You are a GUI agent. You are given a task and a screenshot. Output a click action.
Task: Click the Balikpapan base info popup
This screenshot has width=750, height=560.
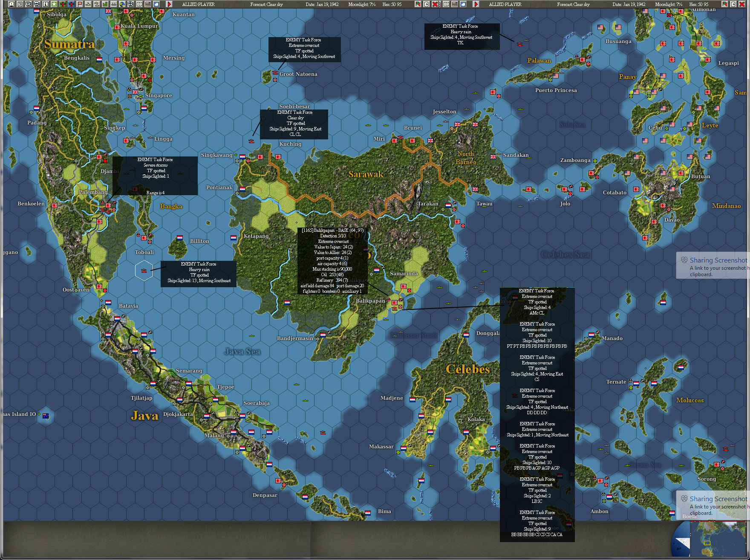333,261
